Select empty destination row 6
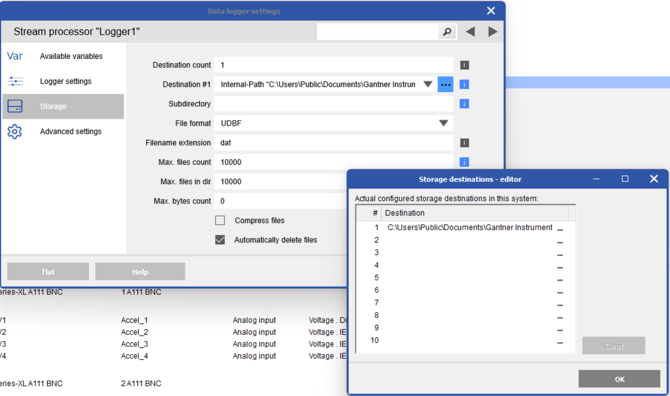Viewport: 670px width, 396px height. pyautogui.click(x=466, y=290)
